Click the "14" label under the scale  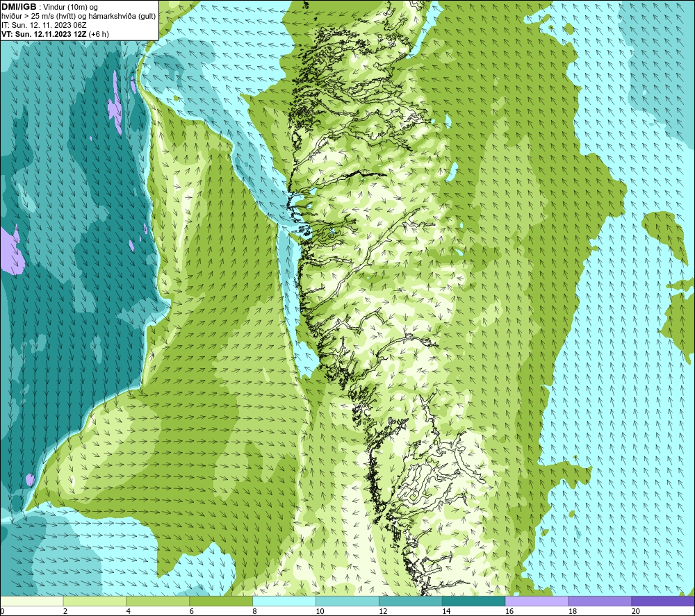point(446,612)
